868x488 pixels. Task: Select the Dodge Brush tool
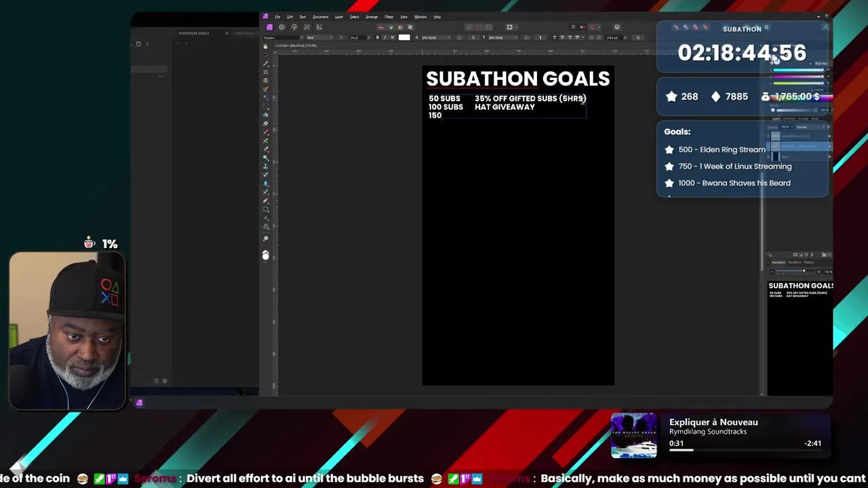coord(265,157)
